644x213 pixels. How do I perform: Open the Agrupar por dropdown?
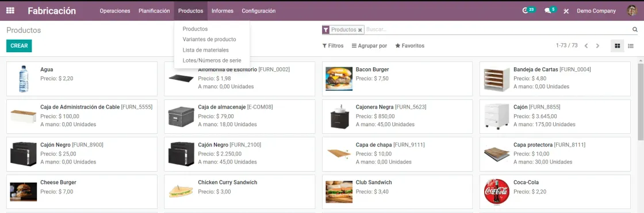(369, 45)
